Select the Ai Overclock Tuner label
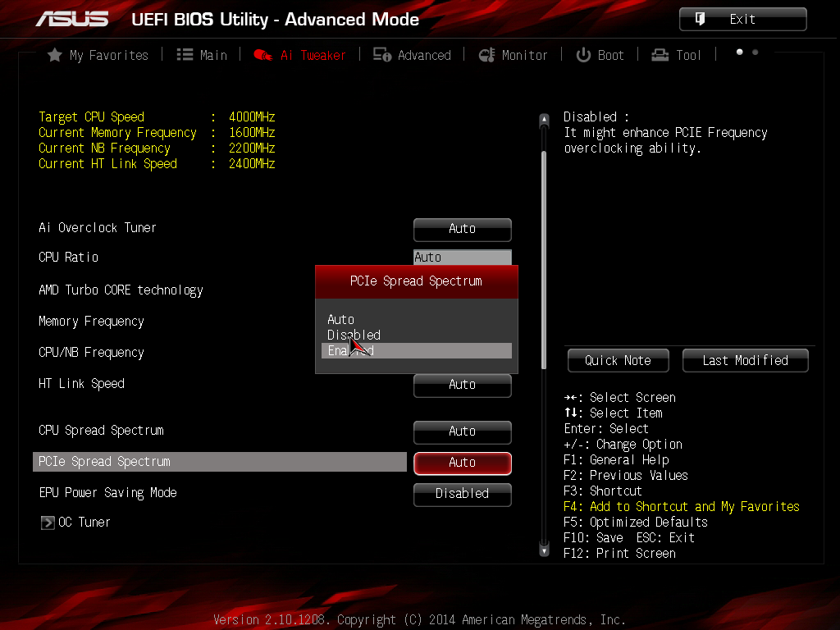Image resolution: width=840 pixels, height=630 pixels. click(x=98, y=228)
